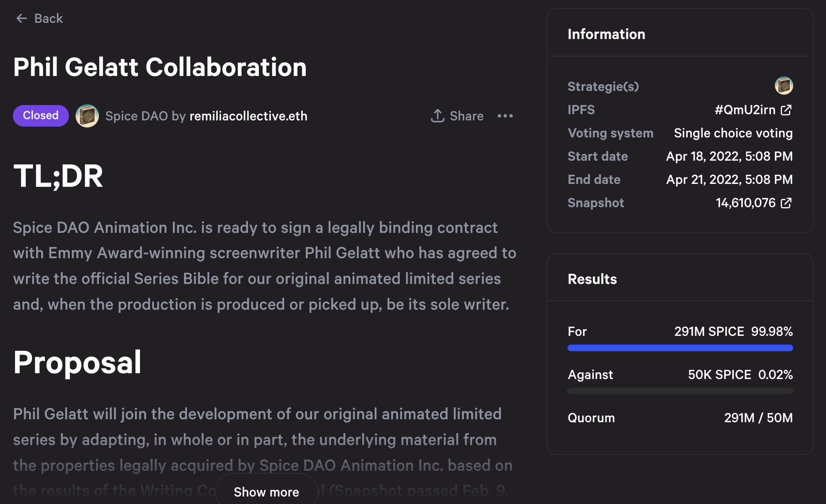Click the 'Strategie(s)' label
The height and width of the screenshot is (504, 826).
click(x=603, y=86)
